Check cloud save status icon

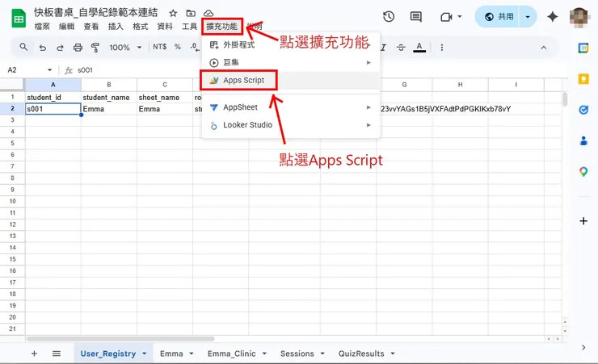(x=208, y=14)
